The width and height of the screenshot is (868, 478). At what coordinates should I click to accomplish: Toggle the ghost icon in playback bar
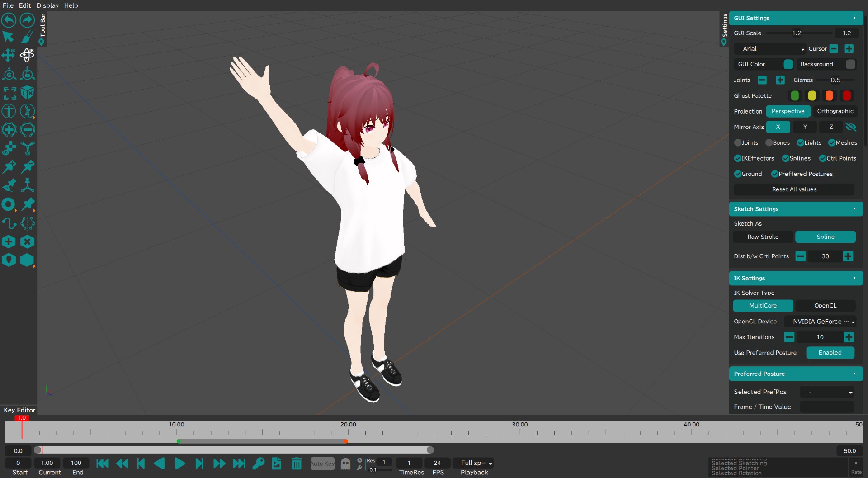coord(345,464)
